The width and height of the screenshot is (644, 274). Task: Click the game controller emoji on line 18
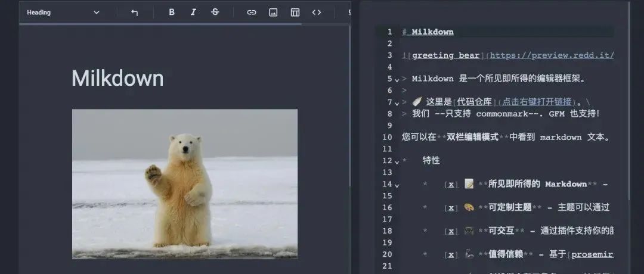(x=469, y=231)
